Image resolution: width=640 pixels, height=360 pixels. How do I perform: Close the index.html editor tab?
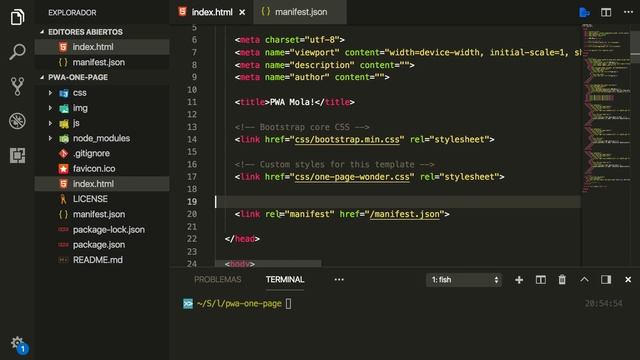point(242,13)
